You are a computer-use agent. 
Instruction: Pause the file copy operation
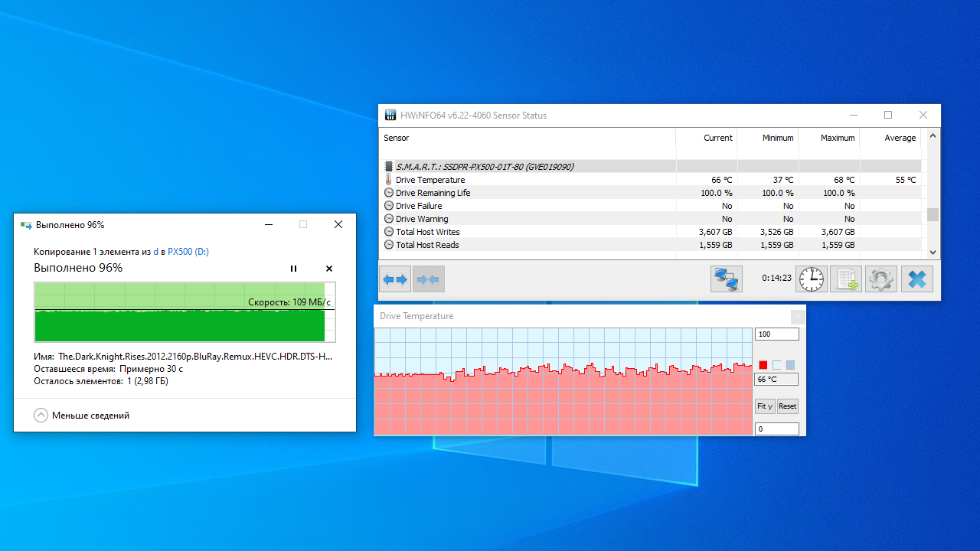(293, 269)
